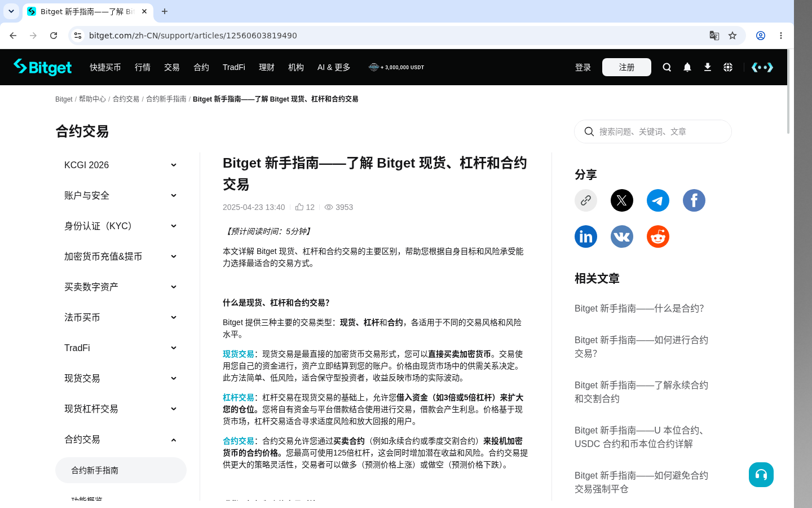812x508 pixels.
Task: Open the language globe icon
Action: tap(728, 67)
